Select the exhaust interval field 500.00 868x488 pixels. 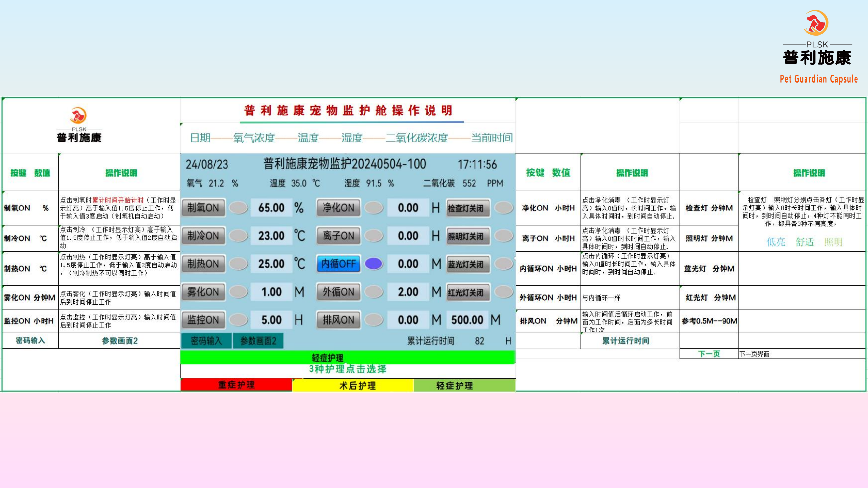pos(467,319)
